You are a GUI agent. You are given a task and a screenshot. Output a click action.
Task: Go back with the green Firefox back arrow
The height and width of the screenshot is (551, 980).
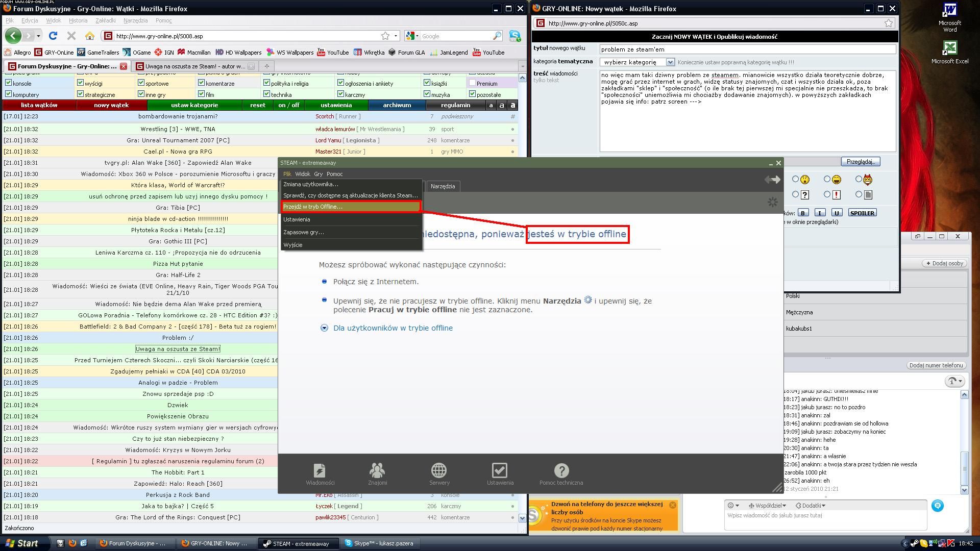[x=13, y=36]
